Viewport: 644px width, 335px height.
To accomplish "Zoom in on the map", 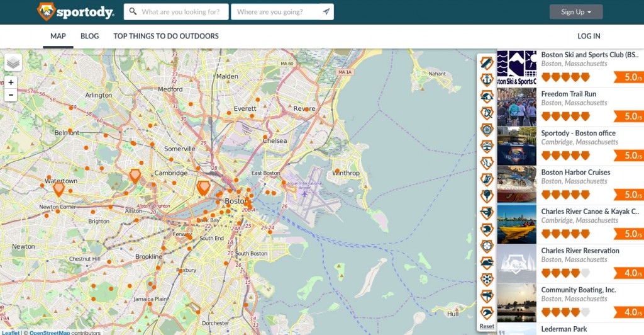I will tap(11, 82).
